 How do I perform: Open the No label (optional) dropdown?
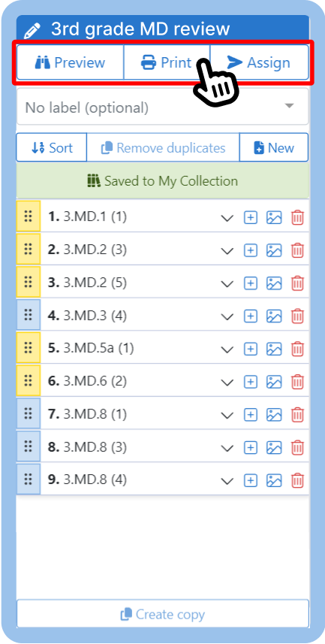(162, 107)
